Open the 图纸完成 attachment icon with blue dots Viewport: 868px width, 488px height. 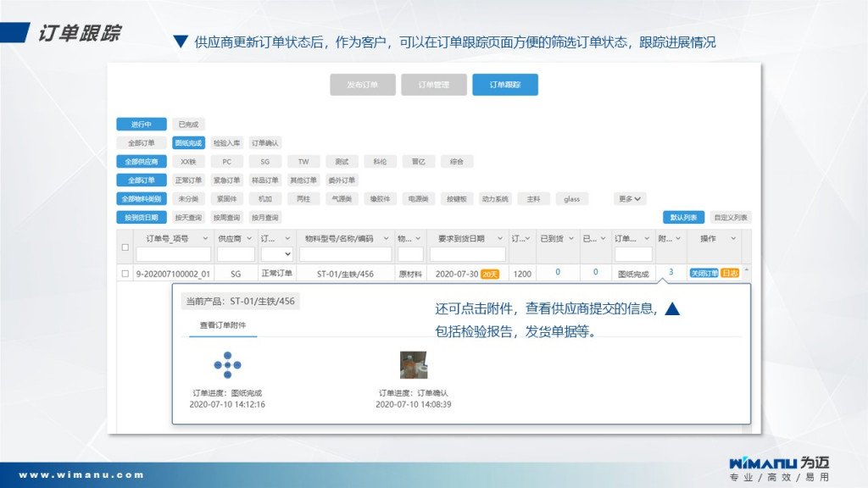coord(227,364)
